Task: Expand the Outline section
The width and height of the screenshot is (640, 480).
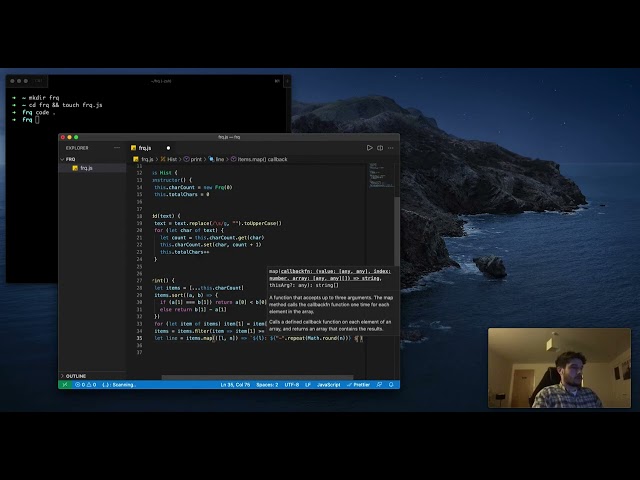Action: (x=76, y=376)
